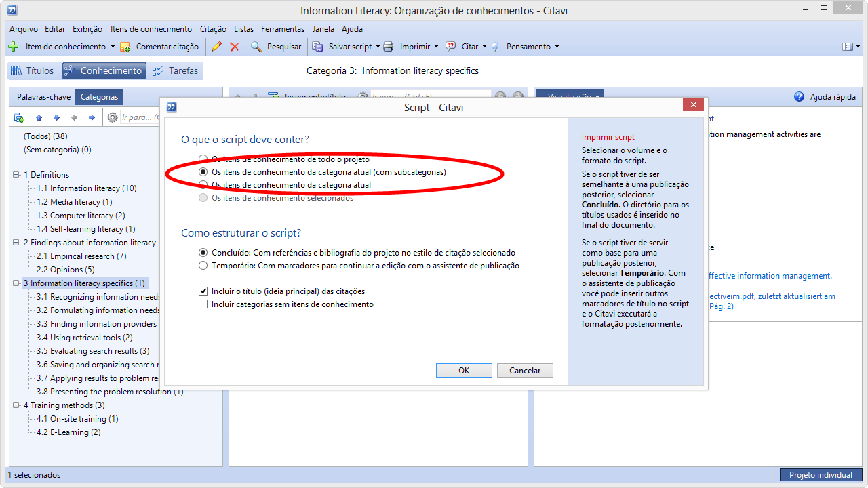This screenshot has height=488, width=868.
Task: Open the Ajuda menu
Action: click(352, 29)
